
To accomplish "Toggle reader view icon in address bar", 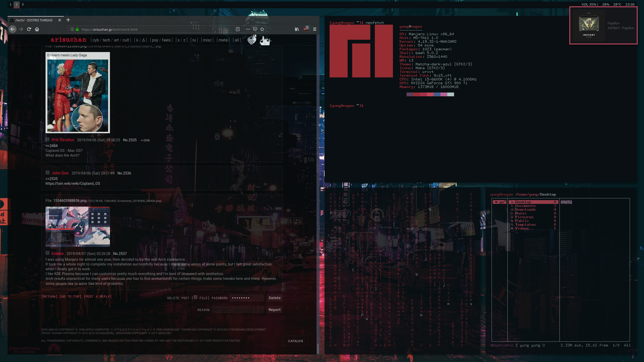I will pos(238,29).
